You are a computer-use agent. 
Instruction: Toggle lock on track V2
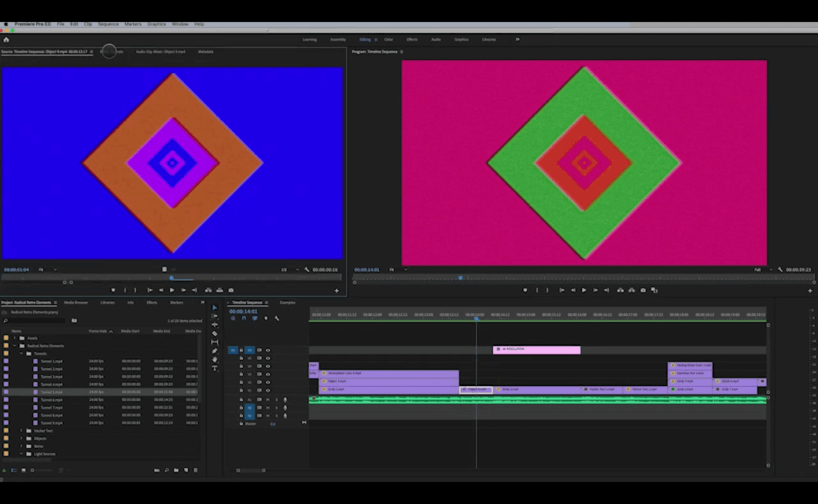pos(241,382)
